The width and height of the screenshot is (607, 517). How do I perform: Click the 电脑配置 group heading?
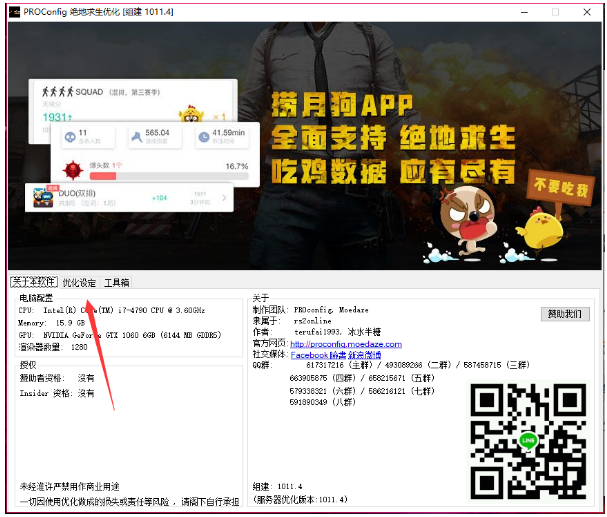click(36, 298)
